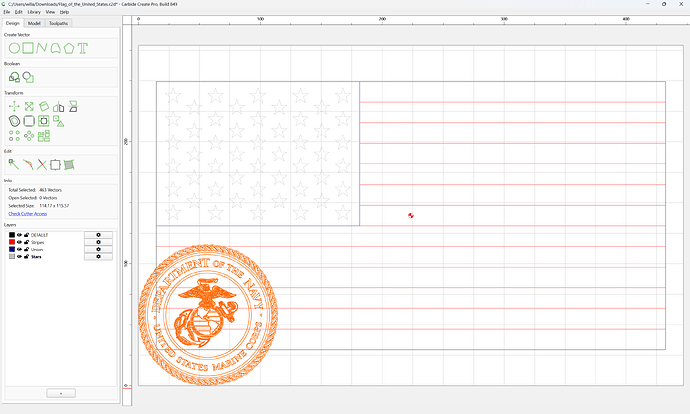Viewport: 690px width, 414px height.
Task: Click the red Stripes layer color swatch
Action: (x=12, y=242)
